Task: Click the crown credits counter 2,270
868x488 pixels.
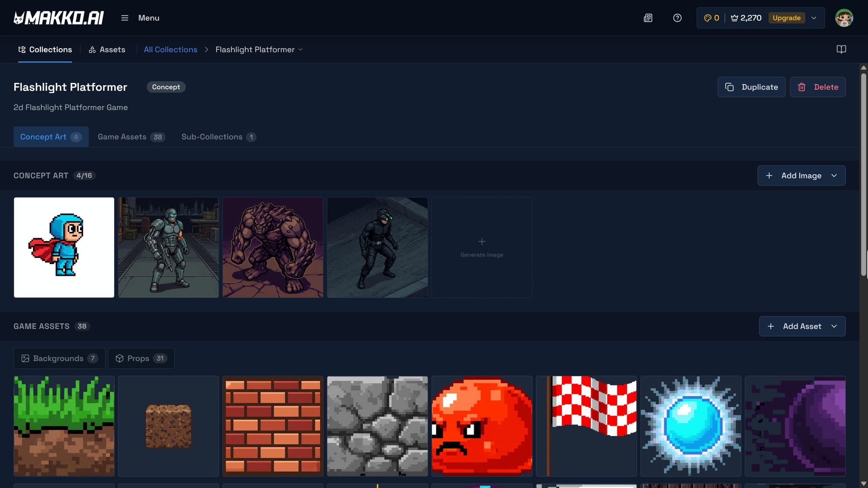Action: tap(746, 18)
